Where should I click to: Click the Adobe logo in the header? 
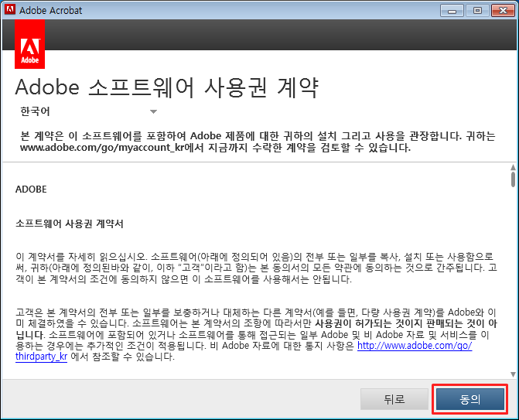click(x=30, y=44)
